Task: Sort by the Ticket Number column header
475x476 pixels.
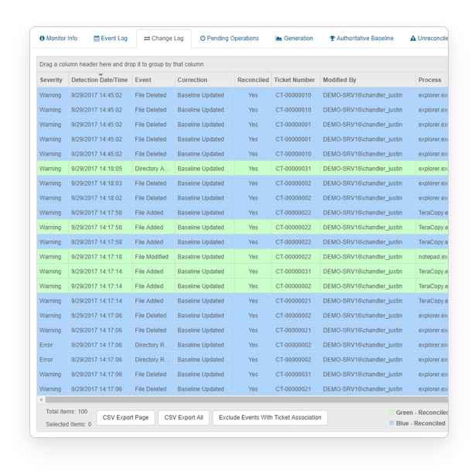Action: (x=295, y=80)
